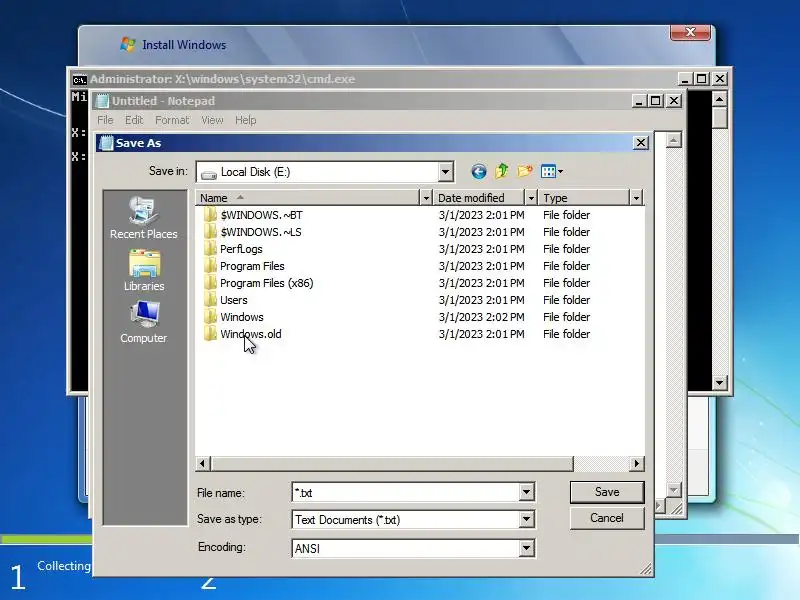The height and width of the screenshot is (600, 800).
Task: Click inside the File name text field
Action: [x=406, y=492]
